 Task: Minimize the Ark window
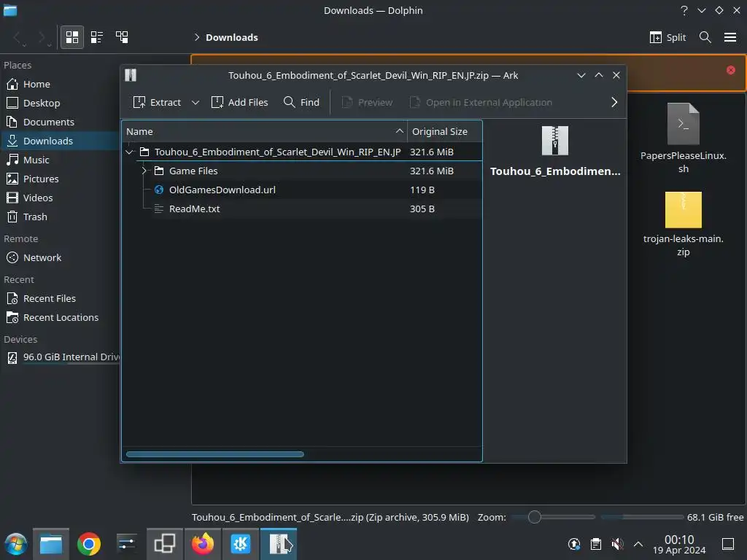tap(581, 75)
